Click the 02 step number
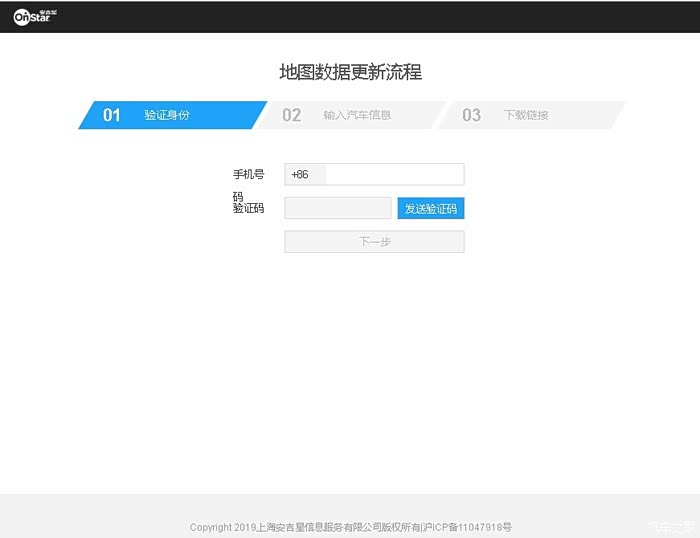Viewport: 700px width, 538px height. tap(291, 115)
